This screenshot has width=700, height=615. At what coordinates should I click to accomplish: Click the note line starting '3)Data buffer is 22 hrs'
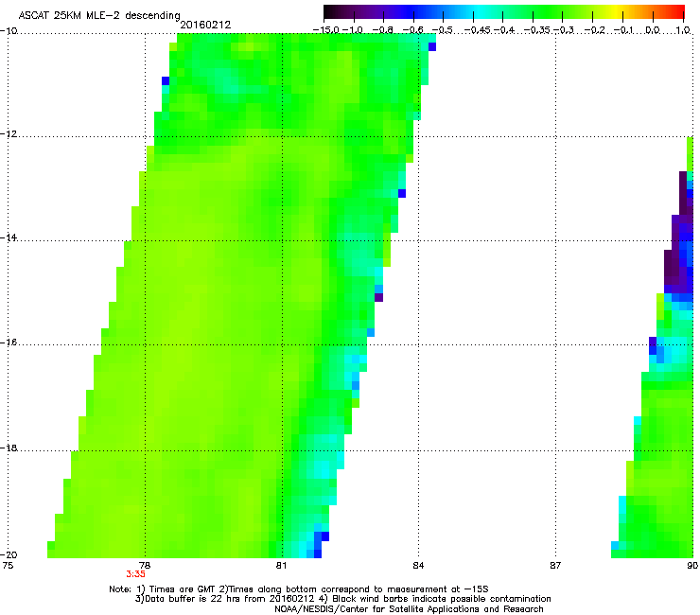pyautogui.click(x=342, y=599)
